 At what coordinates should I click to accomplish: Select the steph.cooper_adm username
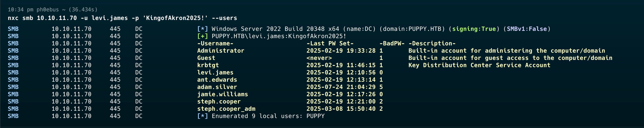(226, 108)
